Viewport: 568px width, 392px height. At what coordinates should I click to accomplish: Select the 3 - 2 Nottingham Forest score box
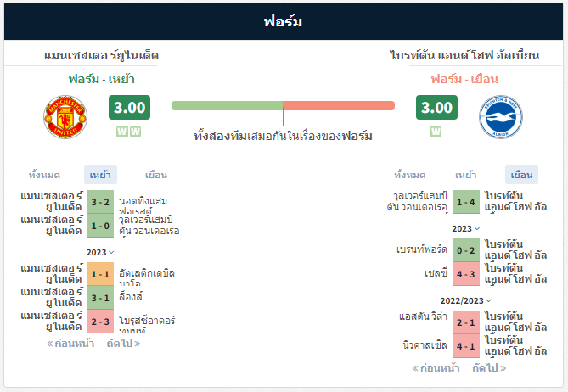100,202
